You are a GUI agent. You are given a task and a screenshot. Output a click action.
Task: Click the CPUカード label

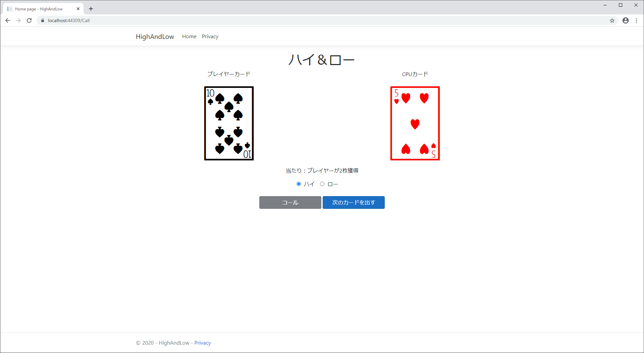point(415,74)
